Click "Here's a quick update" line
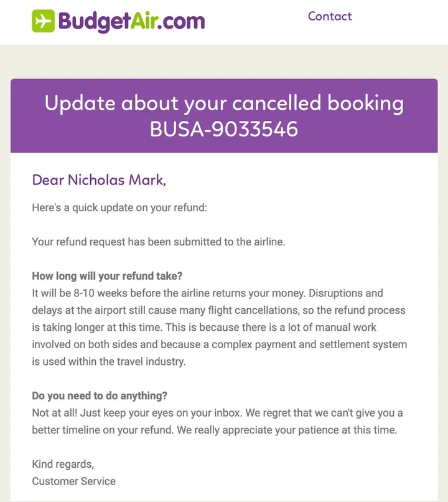The height and width of the screenshot is (502, 448). (119, 208)
